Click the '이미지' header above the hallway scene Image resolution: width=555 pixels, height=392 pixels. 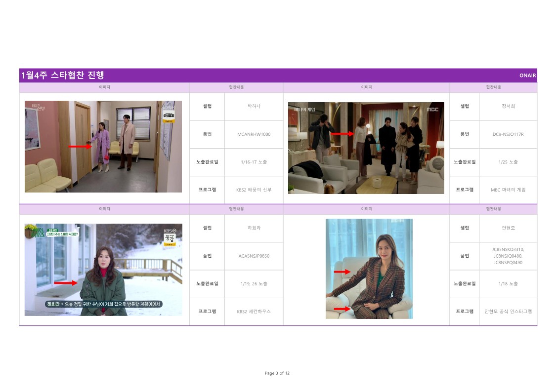[x=104, y=87]
